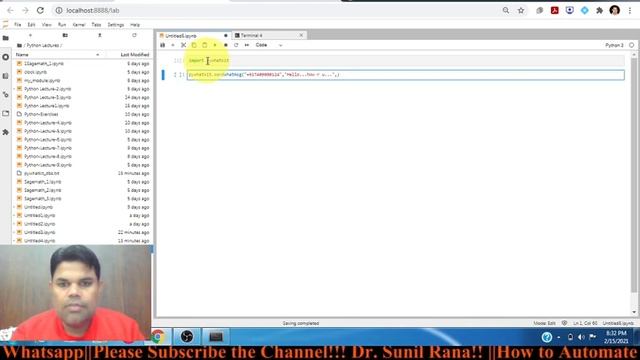Open the File Browser sidebar folder icon
Screen dimensions: 640x360
(x=5, y=38)
